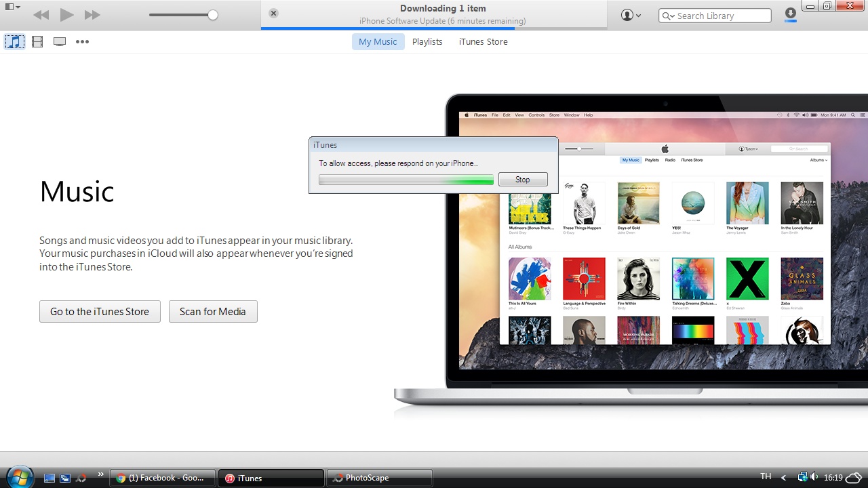Open the iTunes window menu at top-left
Screen dimensions: 868x488
(x=12, y=7)
